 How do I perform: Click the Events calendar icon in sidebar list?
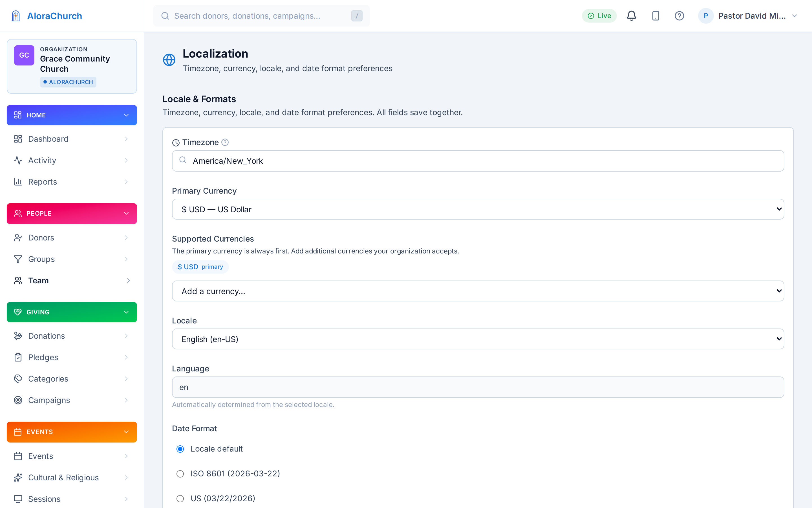tap(18, 456)
